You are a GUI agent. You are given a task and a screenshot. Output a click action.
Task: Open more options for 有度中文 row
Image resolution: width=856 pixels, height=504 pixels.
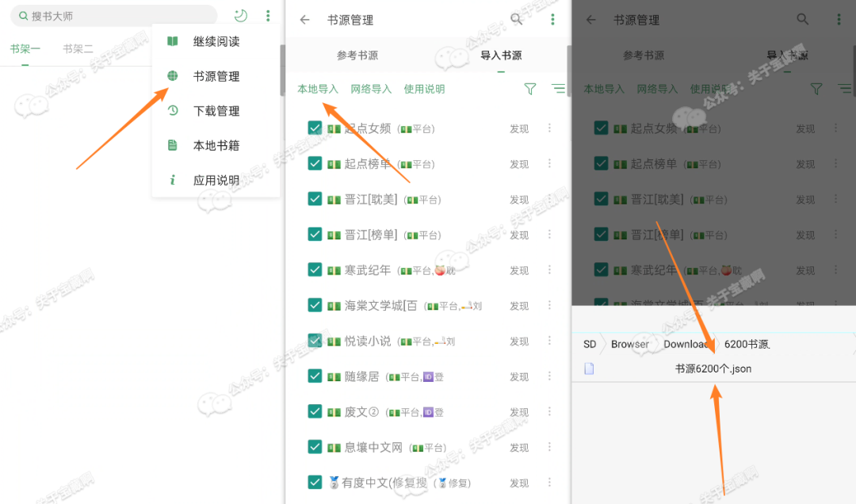click(550, 483)
